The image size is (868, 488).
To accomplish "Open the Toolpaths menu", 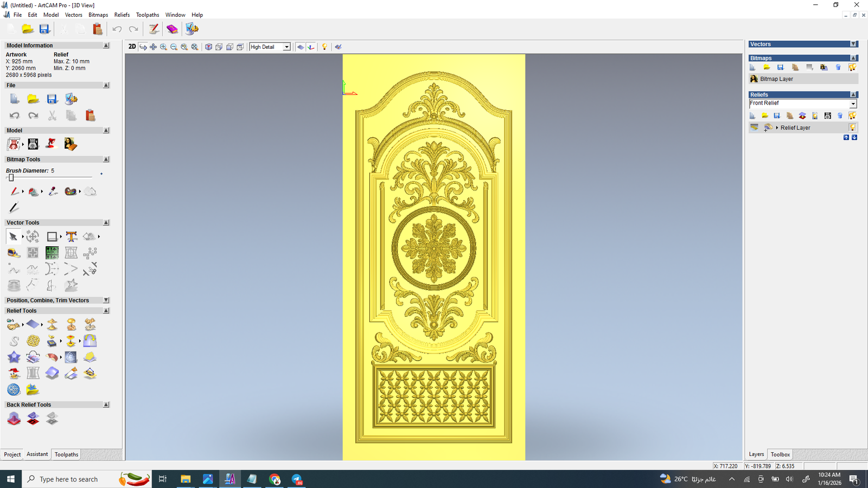I will pyautogui.click(x=147, y=15).
